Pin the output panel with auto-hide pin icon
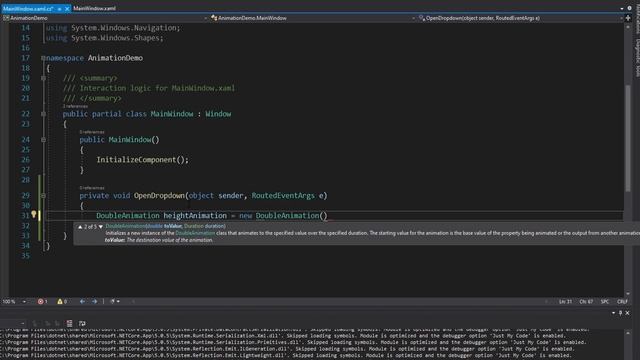The height and width of the screenshot is (360, 640). [620, 313]
